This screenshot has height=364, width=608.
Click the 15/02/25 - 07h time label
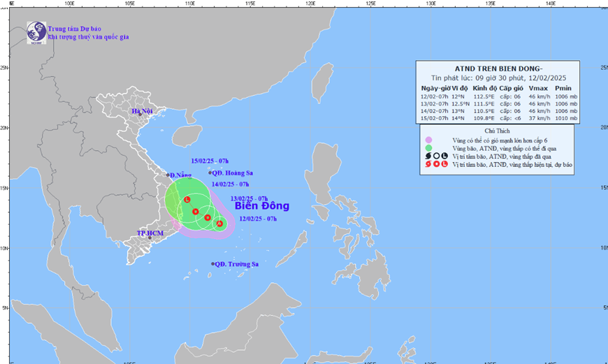pos(210,161)
